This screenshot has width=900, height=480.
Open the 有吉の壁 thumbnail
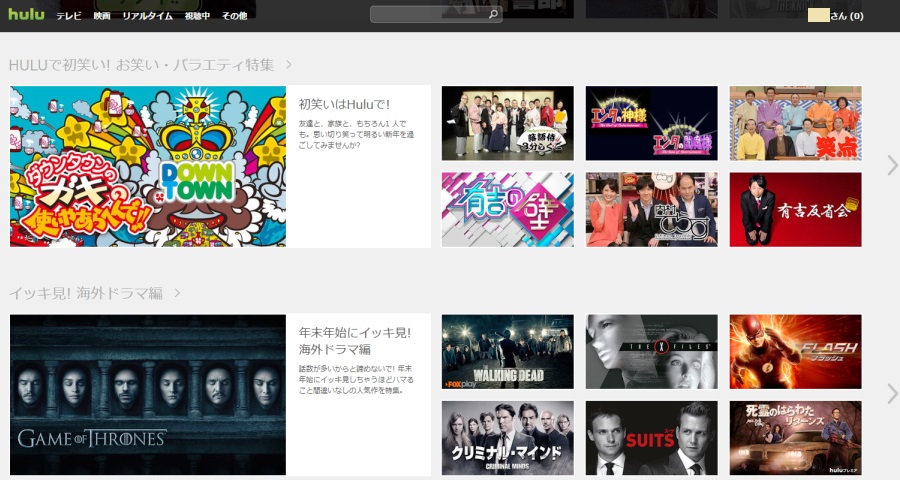pos(507,210)
